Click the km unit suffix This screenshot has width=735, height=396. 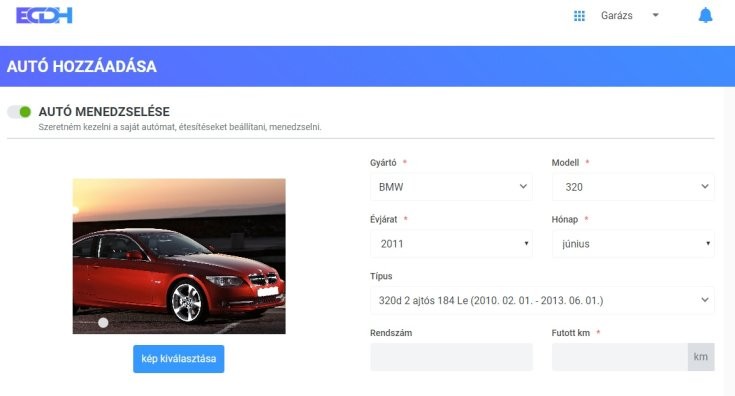click(701, 357)
